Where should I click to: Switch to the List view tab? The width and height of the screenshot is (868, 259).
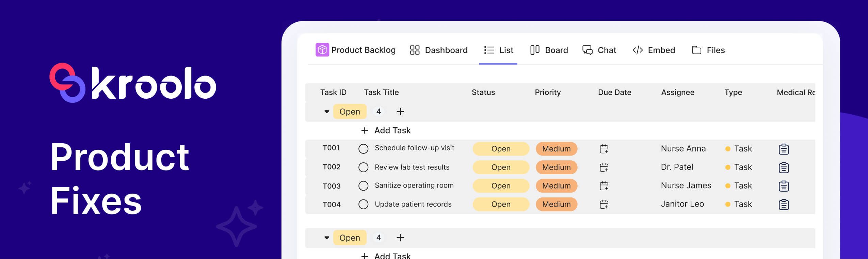[x=499, y=50]
